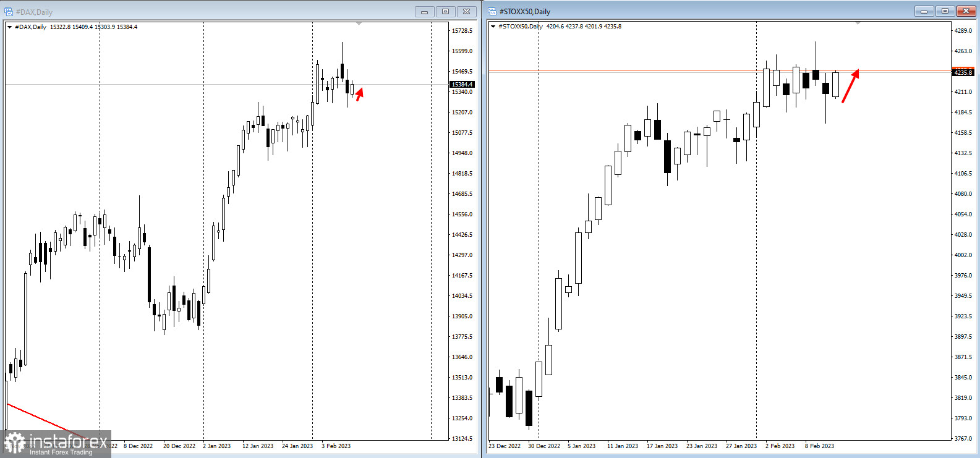Open the triangle dropdown beside #STOXX50,Daily label
The height and width of the screenshot is (458, 980).
click(493, 27)
